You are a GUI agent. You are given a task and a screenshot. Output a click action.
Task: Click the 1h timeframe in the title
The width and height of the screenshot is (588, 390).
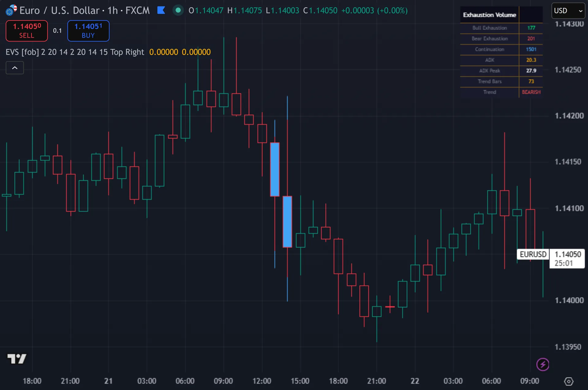point(112,10)
